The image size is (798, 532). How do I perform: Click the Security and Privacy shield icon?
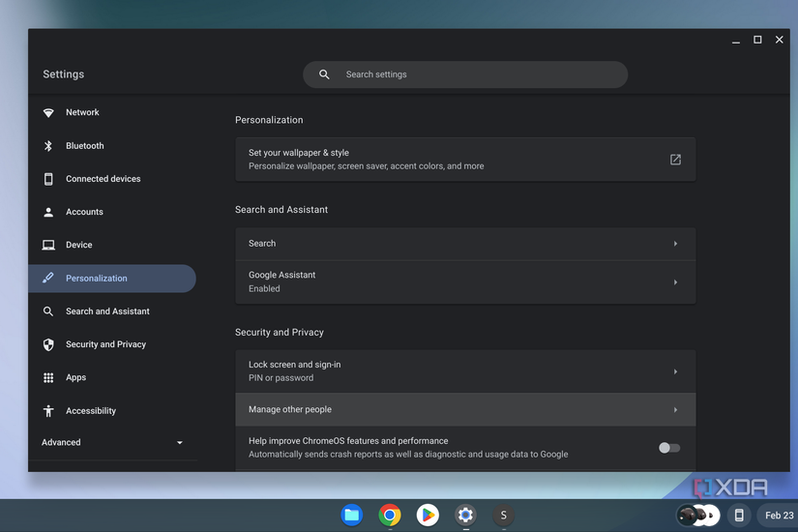click(48, 344)
